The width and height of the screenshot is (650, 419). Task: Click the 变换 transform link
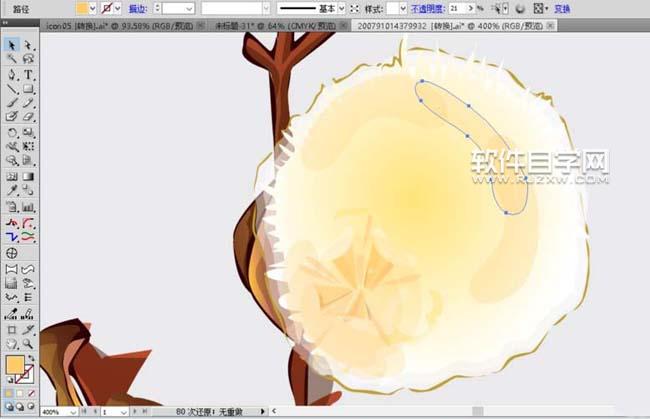[562, 8]
